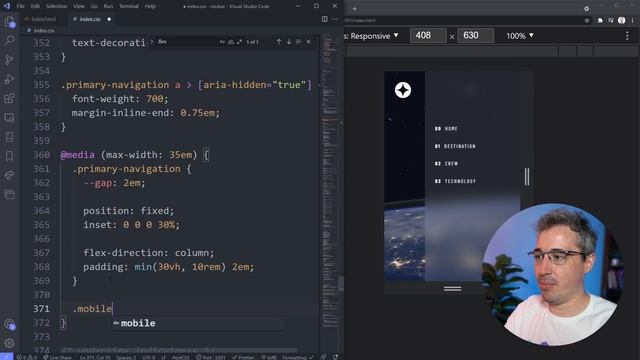The width and height of the screenshot is (640, 360).
Task: Open the Source Control view
Action: coord(9,60)
